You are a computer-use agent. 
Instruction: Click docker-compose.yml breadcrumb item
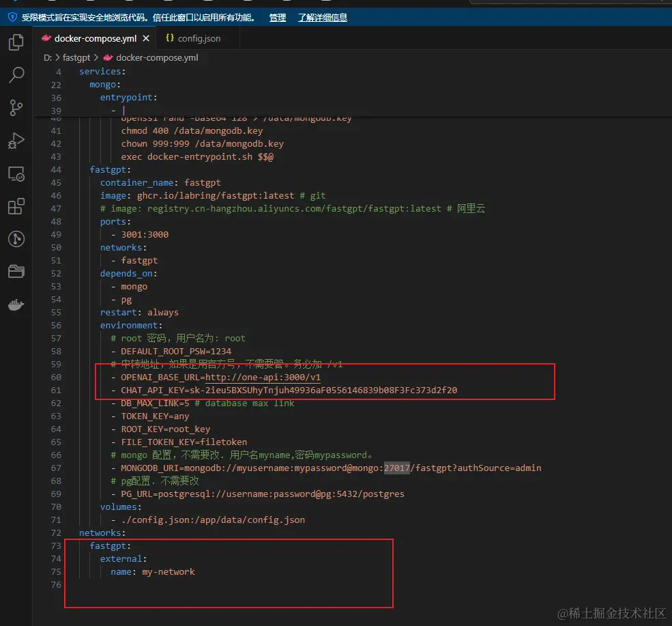coord(157,57)
